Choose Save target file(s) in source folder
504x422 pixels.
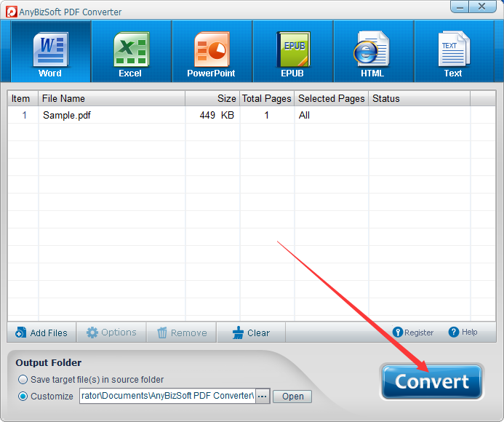pyautogui.click(x=91, y=380)
